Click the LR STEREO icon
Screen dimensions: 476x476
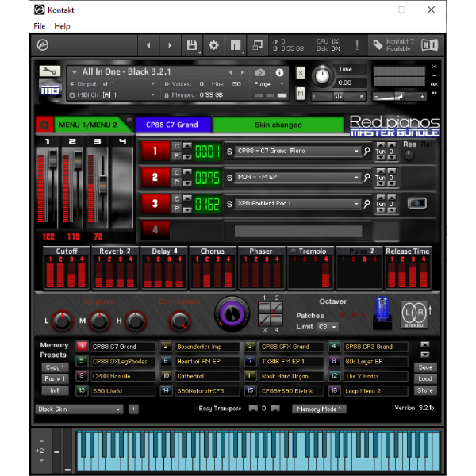point(414,314)
